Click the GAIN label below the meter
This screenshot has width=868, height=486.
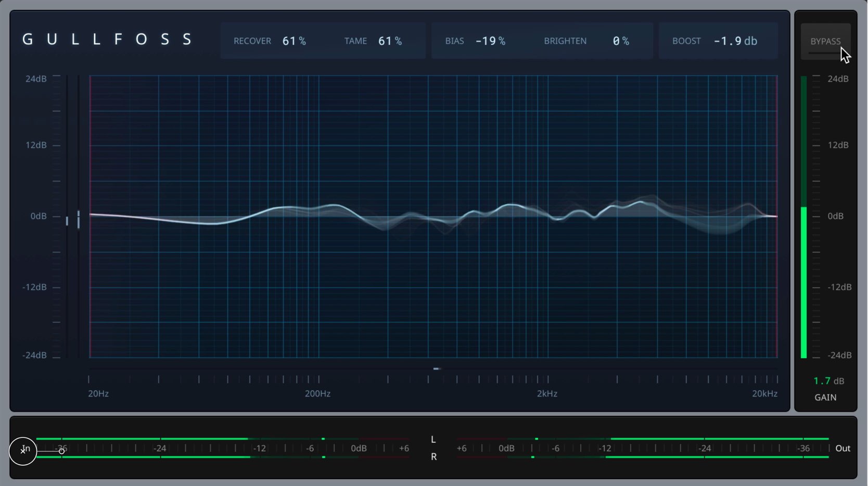(x=825, y=398)
